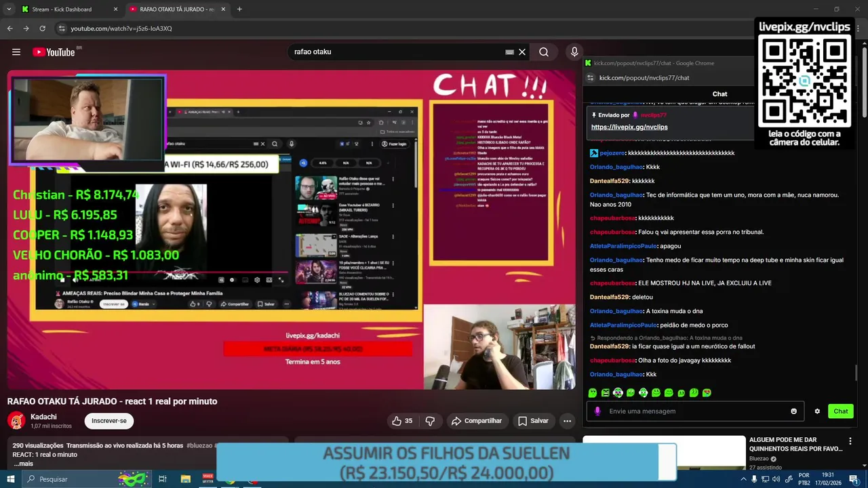Open the Bluezao channel from the recommendation

point(759,459)
